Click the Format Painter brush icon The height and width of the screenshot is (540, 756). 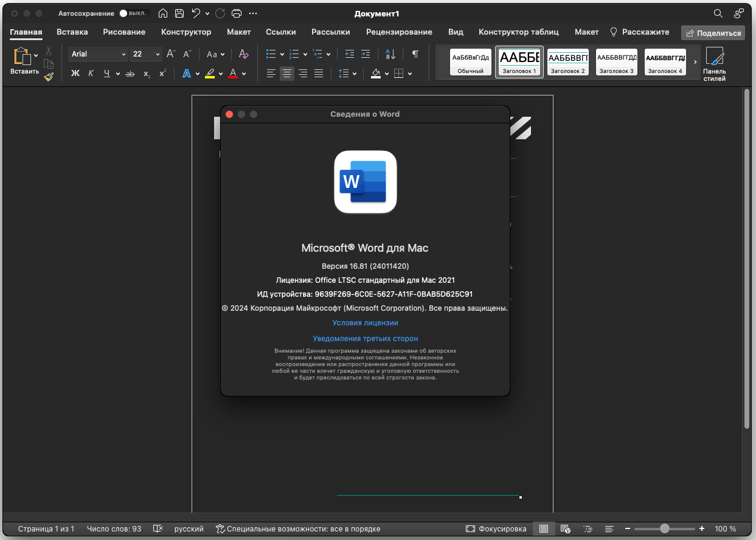(49, 77)
